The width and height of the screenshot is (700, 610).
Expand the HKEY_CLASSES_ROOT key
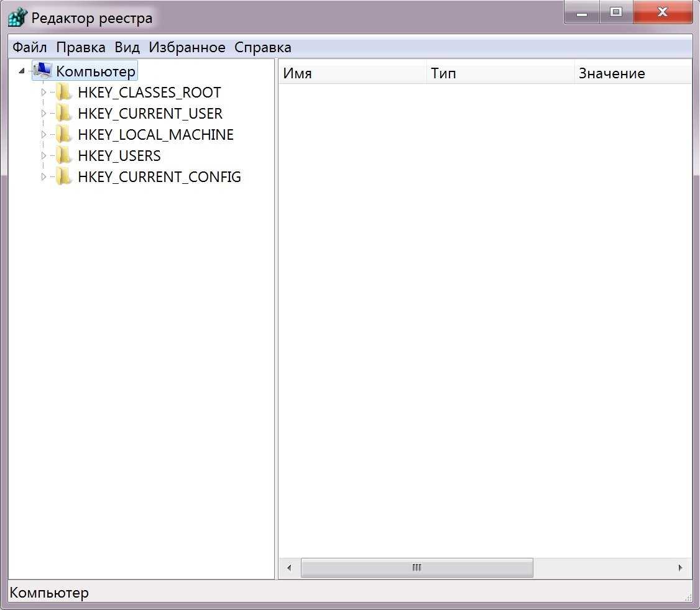pos(44,92)
